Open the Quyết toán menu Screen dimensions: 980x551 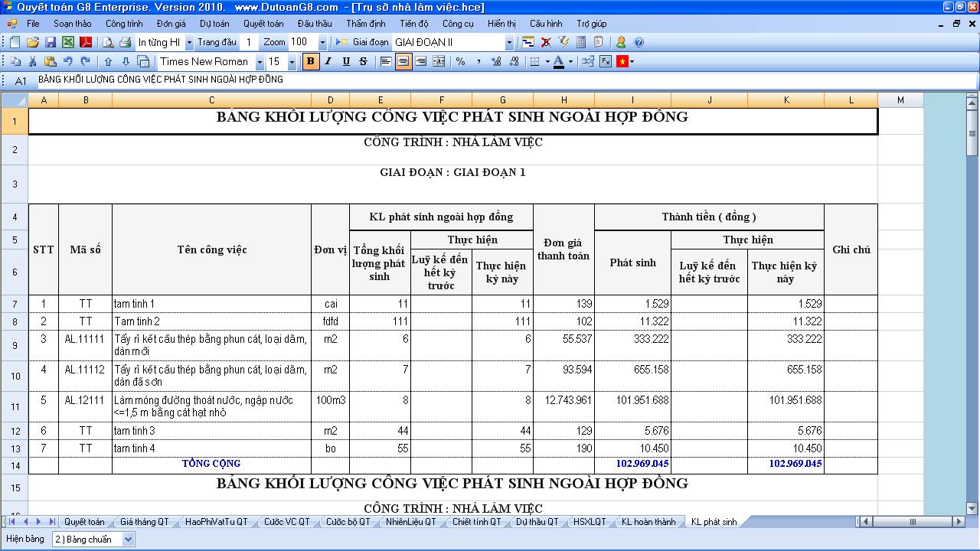[x=263, y=24]
